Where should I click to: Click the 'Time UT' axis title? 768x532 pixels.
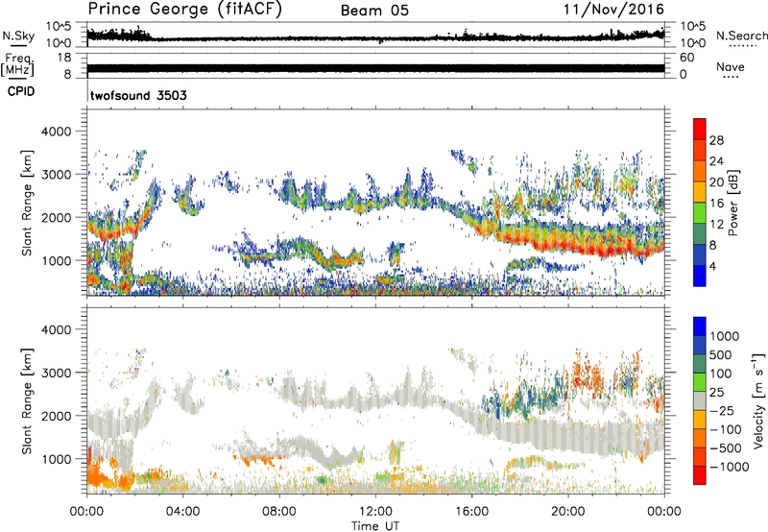(375, 526)
